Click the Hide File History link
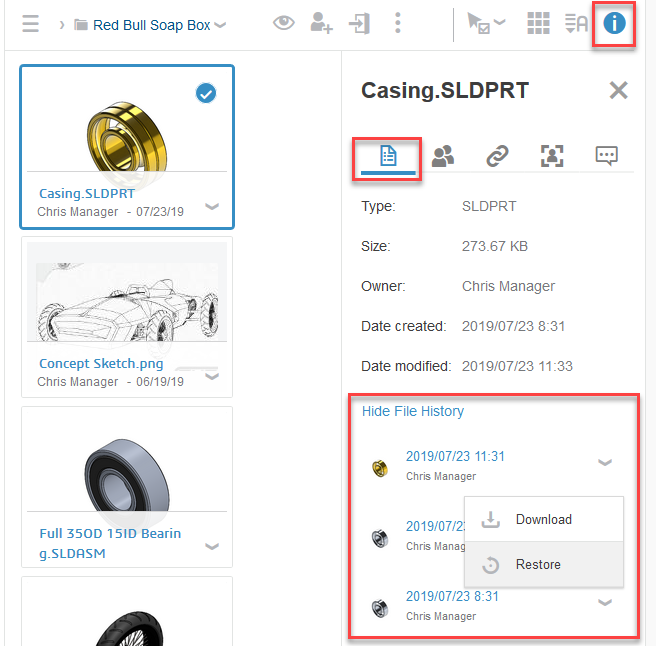The image size is (656, 646). [413, 411]
